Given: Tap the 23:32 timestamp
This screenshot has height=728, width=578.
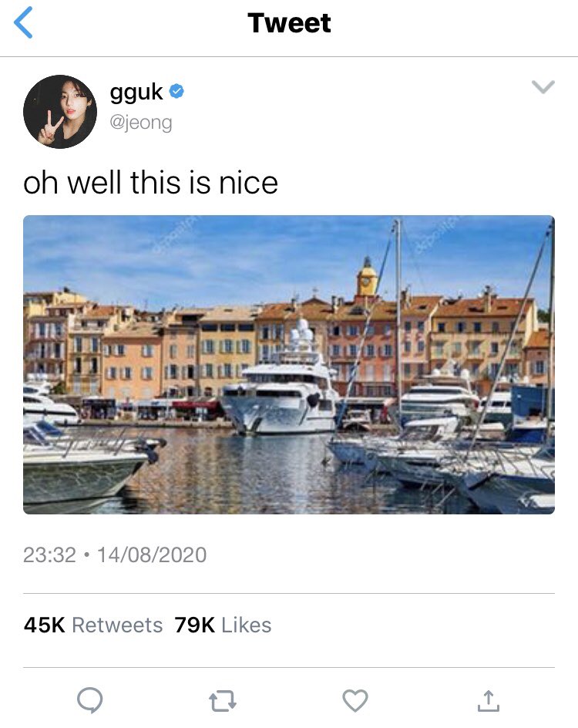Looking at the screenshot, I should (49, 554).
